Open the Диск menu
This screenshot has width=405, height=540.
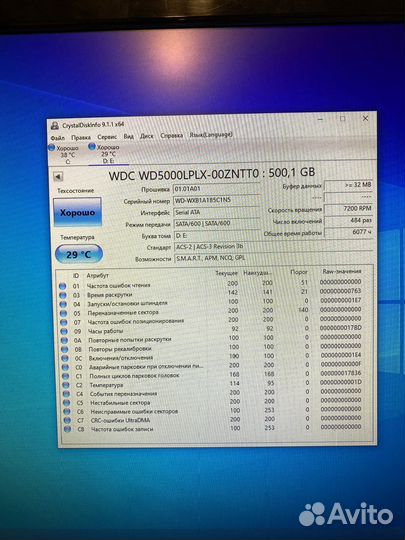point(147,136)
